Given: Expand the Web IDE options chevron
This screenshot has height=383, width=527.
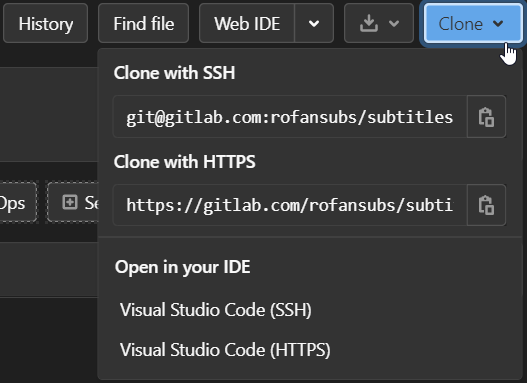Looking at the screenshot, I should (x=314, y=24).
